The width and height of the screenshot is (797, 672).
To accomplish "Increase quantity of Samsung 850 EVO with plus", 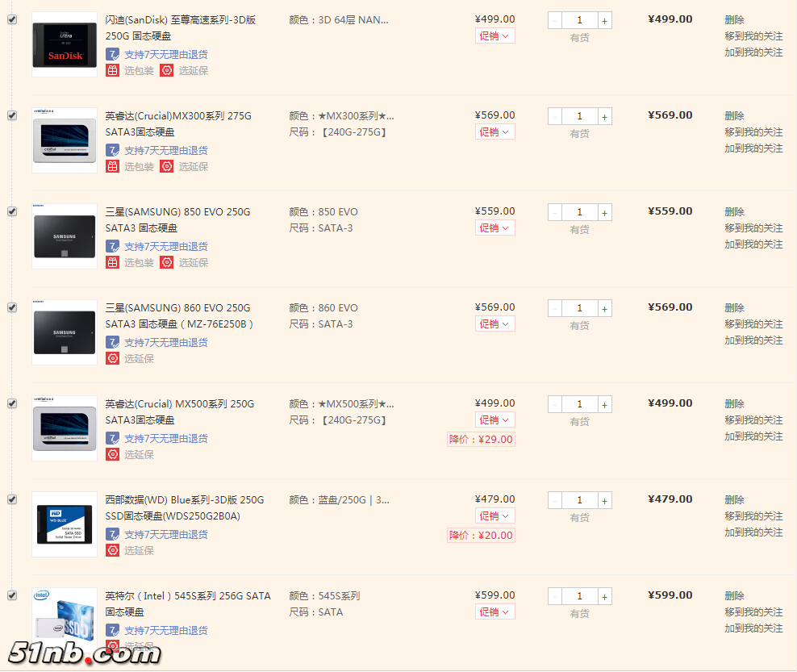I will pyautogui.click(x=604, y=213).
